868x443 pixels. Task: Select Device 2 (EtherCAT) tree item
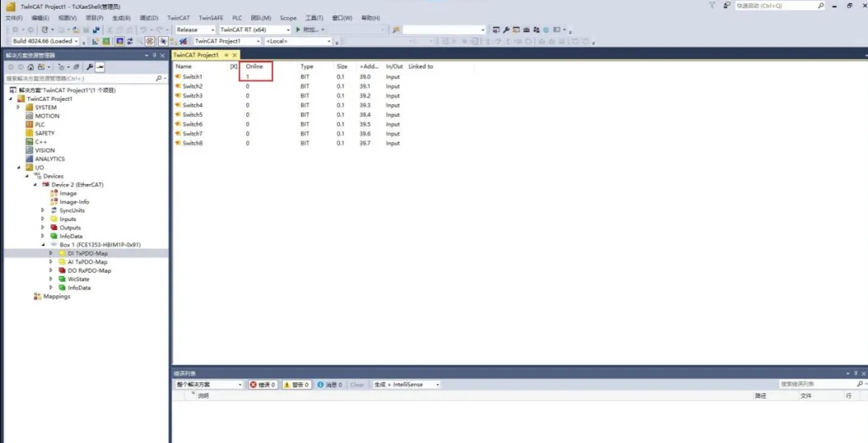point(77,185)
